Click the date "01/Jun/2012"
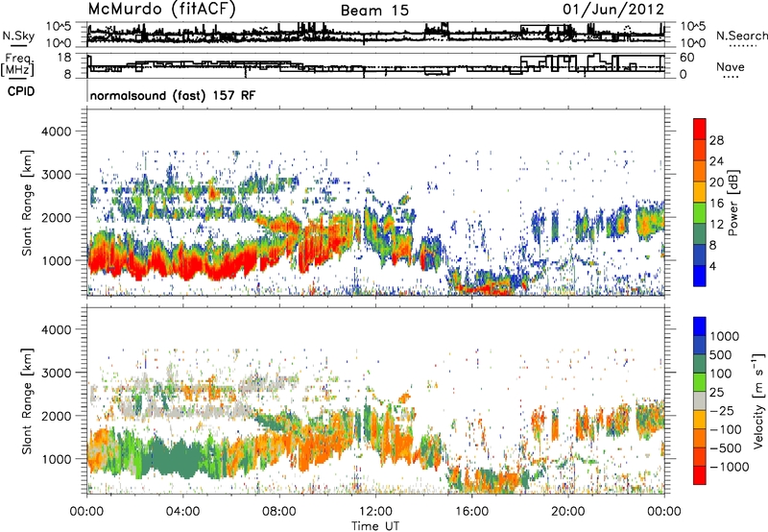 click(x=613, y=9)
